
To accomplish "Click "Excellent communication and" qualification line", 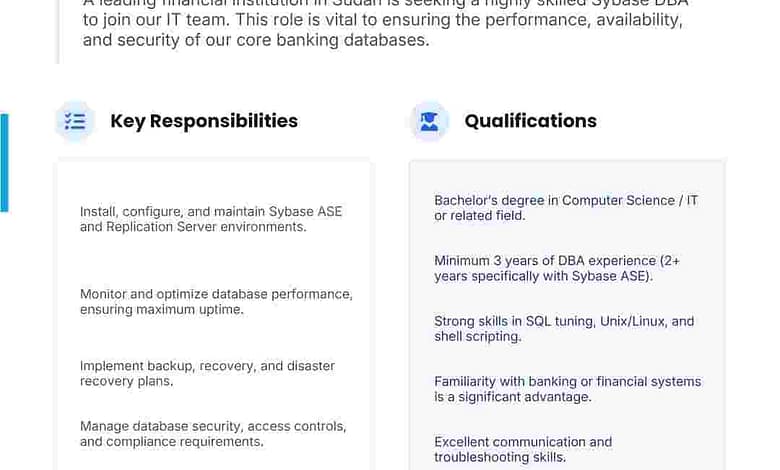I will coord(523,442).
